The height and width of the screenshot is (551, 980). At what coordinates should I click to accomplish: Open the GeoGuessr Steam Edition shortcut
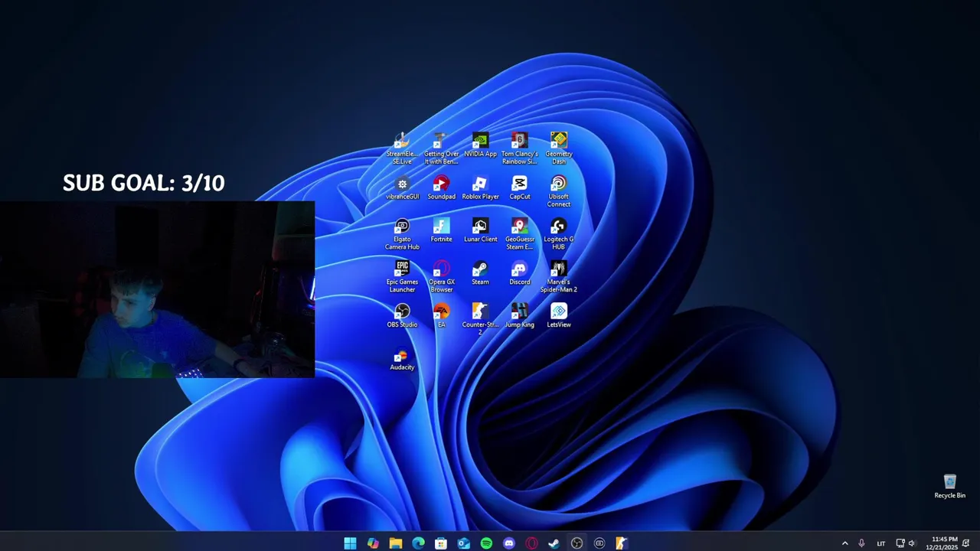[x=519, y=234]
